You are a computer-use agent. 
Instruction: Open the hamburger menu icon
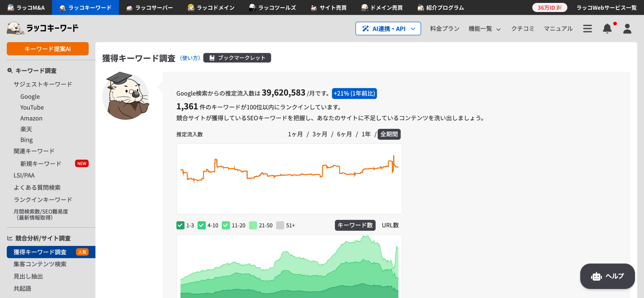coord(587,28)
